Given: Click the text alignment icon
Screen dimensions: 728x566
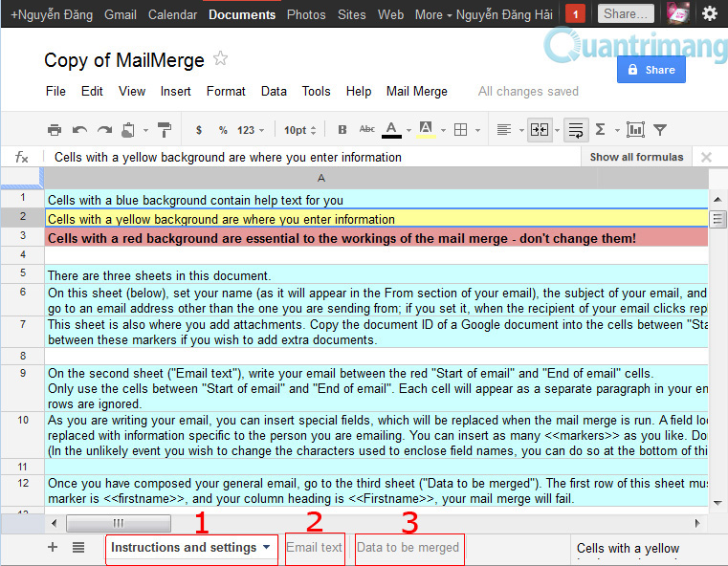Looking at the screenshot, I should (x=504, y=130).
